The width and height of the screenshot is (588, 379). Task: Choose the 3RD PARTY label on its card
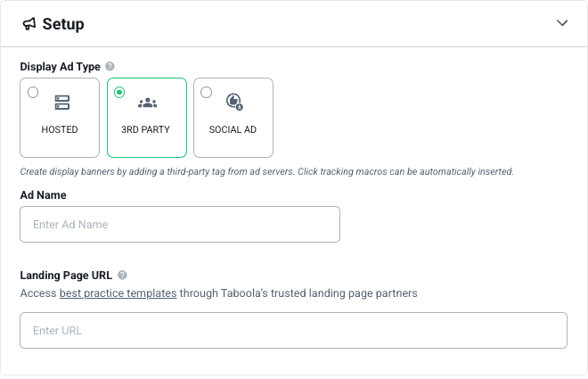point(145,129)
